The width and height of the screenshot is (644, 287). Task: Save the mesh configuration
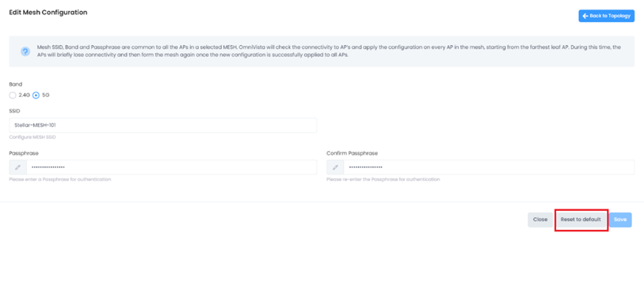coord(620,220)
